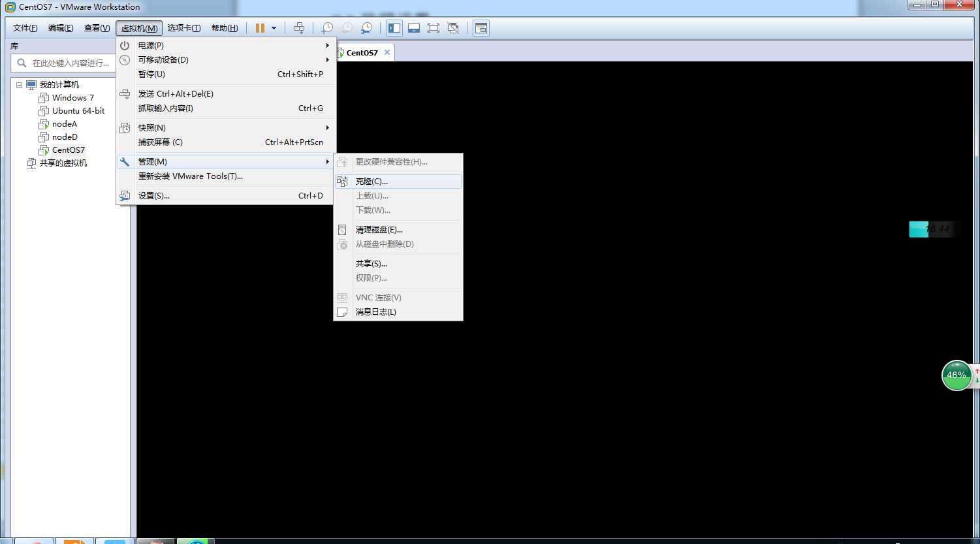
Task: Expand the 电源(P) submenu
Action: (x=226, y=46)
